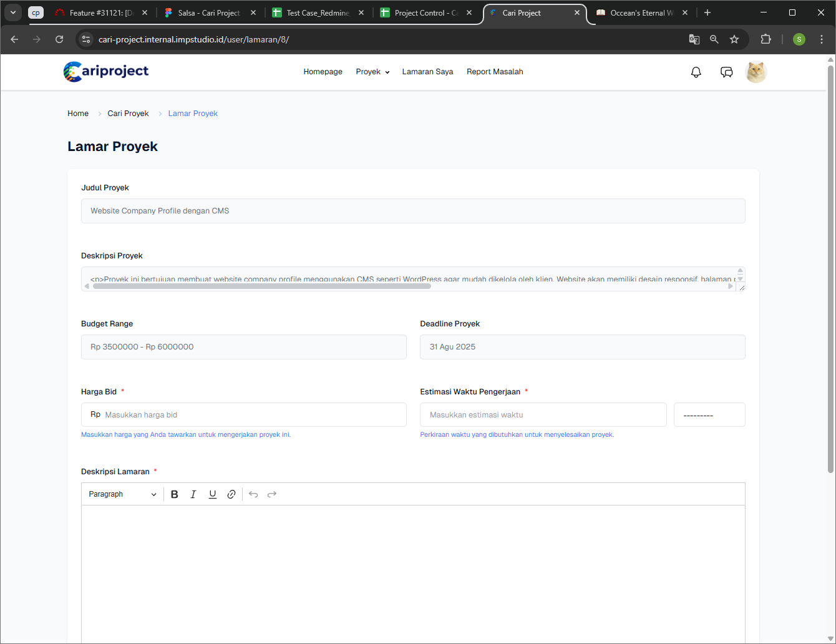Bookmark this page with star icon
This screenshot has width=836, height=644.
point(734,39)
